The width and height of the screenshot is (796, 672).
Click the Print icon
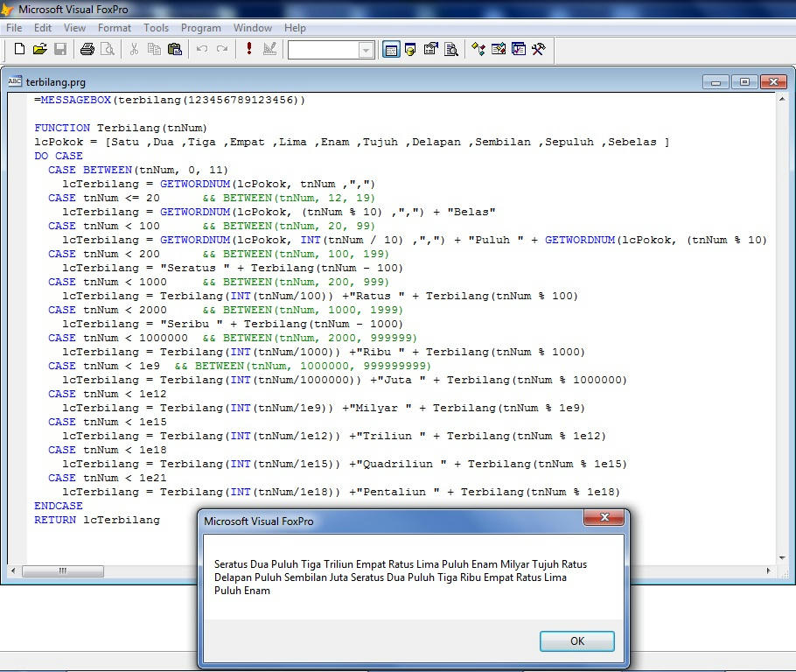point(87,49)
